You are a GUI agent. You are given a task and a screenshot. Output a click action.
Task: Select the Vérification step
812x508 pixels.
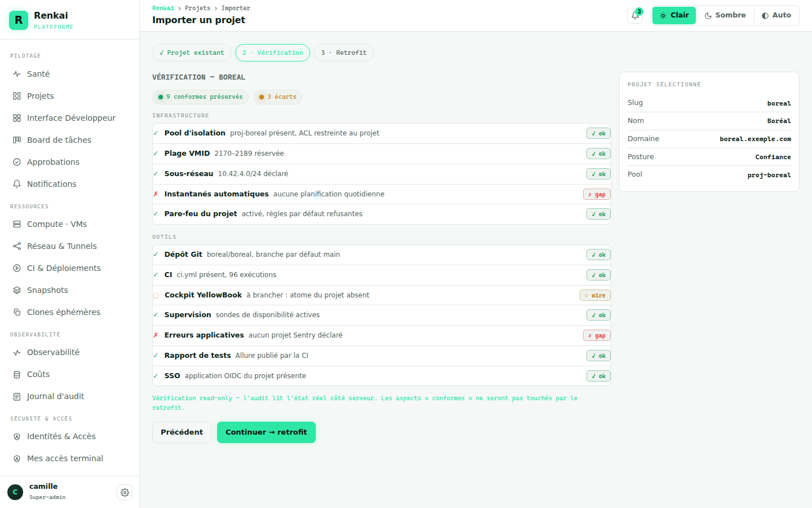[272, 52]
